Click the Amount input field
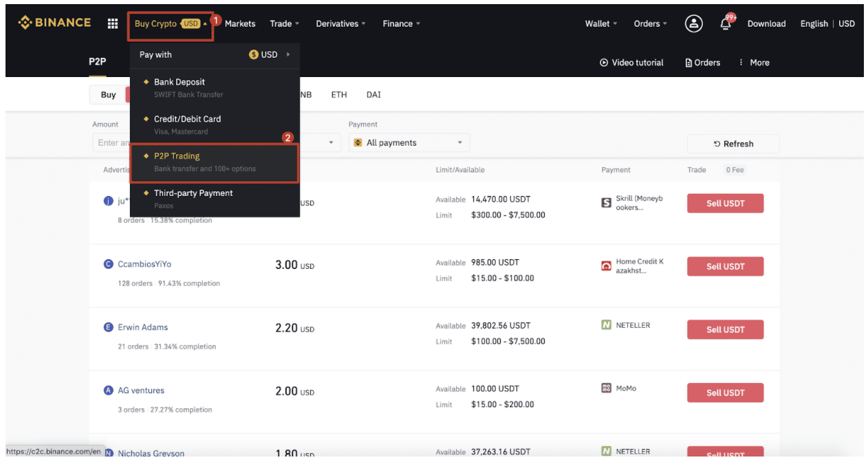The width and height of the screenshot is (868, 462). pos(111,143)
